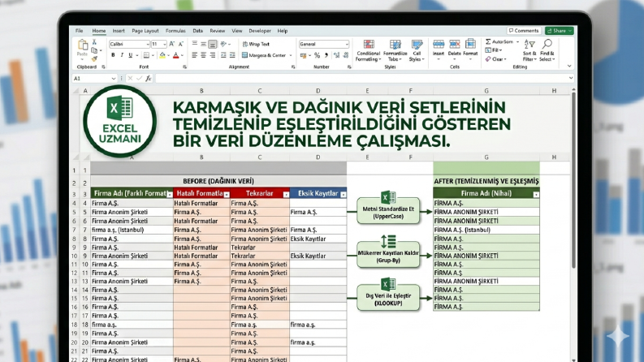Click the Borders icon
Image resolution: width=644 pixels, height=362 pixels.
click(x=146, y=55)
